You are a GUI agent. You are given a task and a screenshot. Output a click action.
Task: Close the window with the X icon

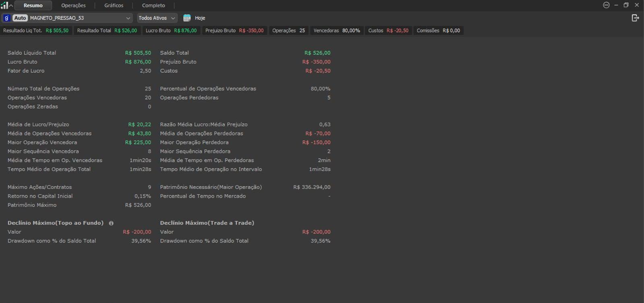point(637,5)
